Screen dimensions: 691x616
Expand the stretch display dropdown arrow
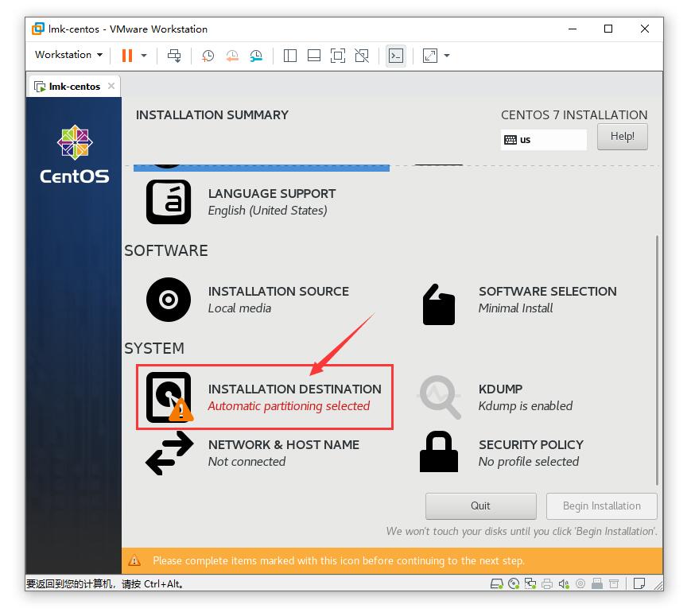click(x=447, y=56)
